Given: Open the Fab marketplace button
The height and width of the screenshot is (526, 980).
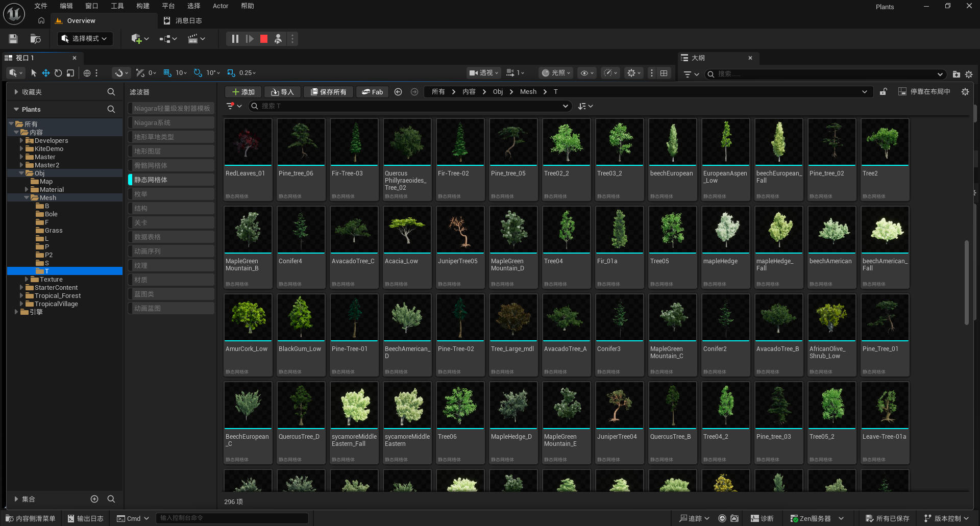Looking at the screenshot, I should click(x=372, y=92).
